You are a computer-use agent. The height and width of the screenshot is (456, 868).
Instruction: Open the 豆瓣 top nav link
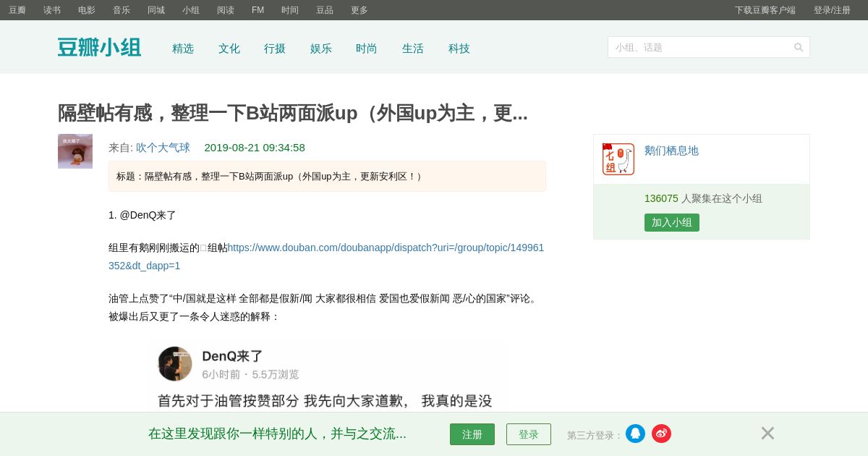pos(17,10)
